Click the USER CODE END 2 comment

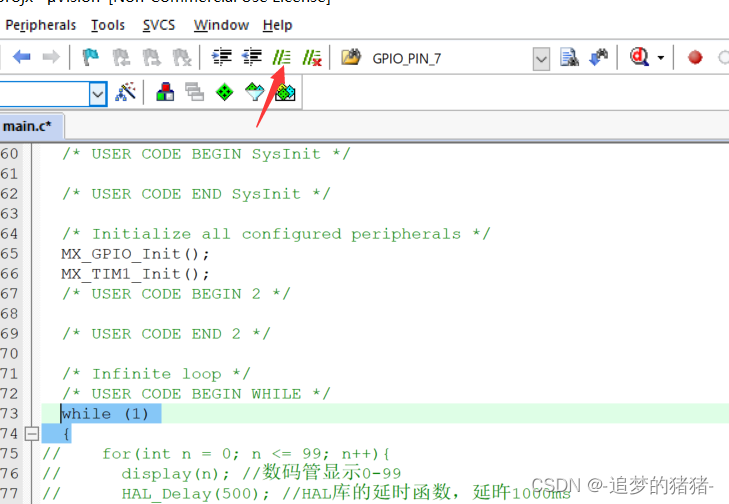(x=166, y=334)
